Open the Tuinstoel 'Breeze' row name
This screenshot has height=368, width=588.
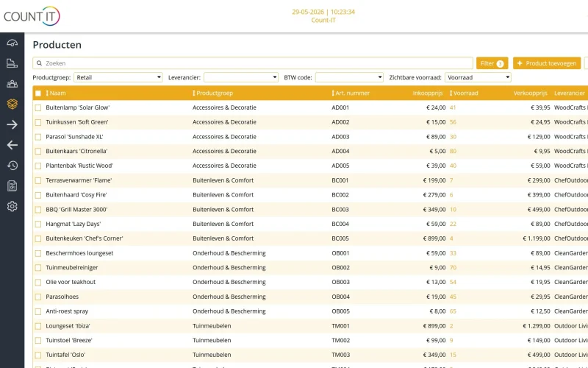click(69, 340)
